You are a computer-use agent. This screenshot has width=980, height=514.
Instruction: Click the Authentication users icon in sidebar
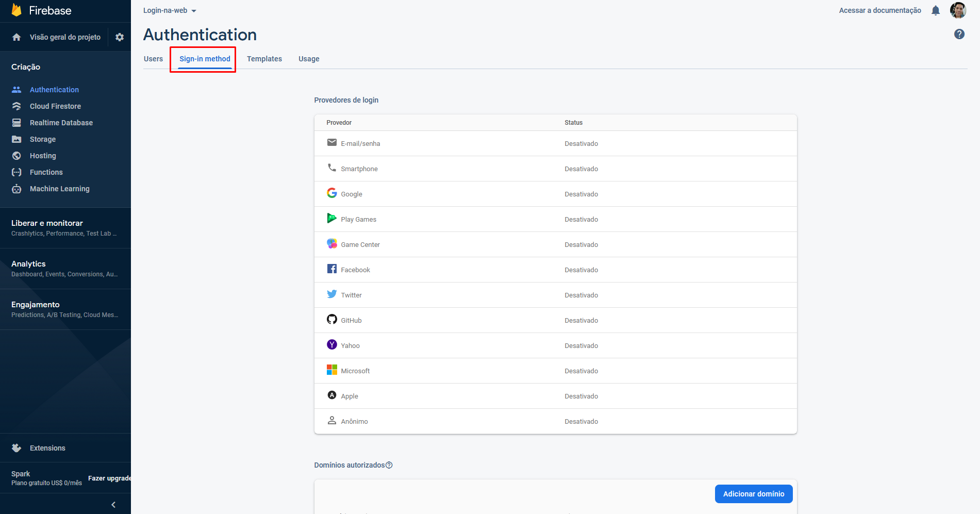pos(16,90)
